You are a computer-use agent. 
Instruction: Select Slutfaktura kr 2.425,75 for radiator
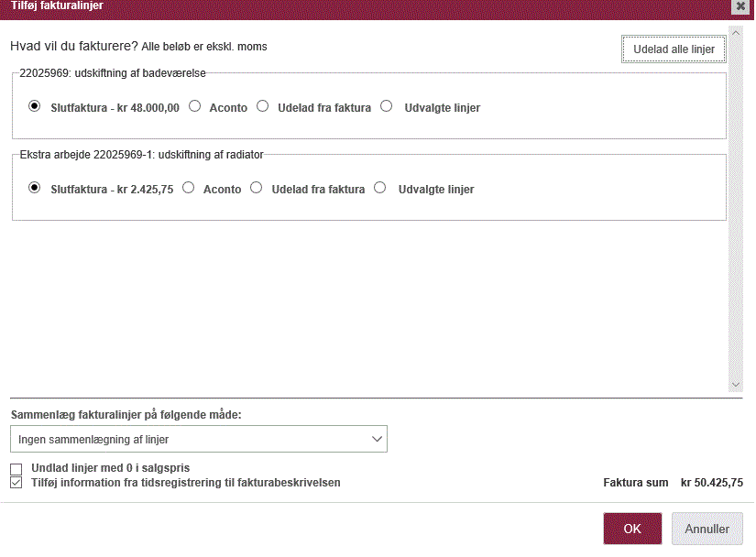coord(34,188)
